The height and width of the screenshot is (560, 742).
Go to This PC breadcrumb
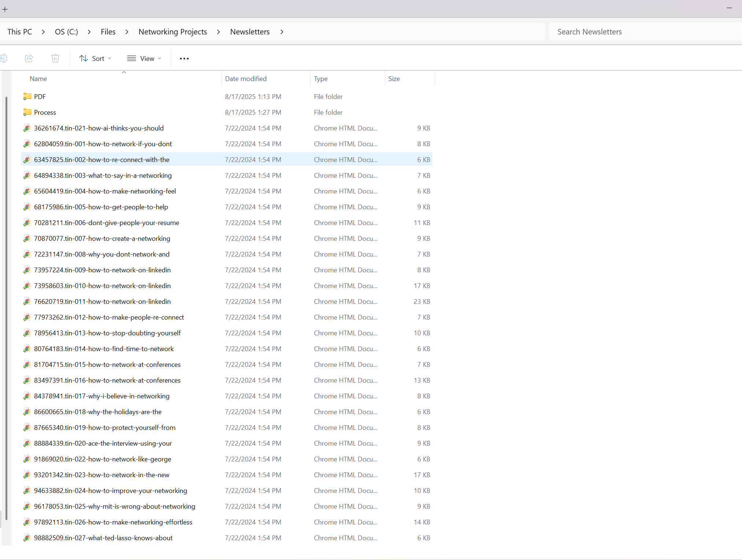pos(20,32)
